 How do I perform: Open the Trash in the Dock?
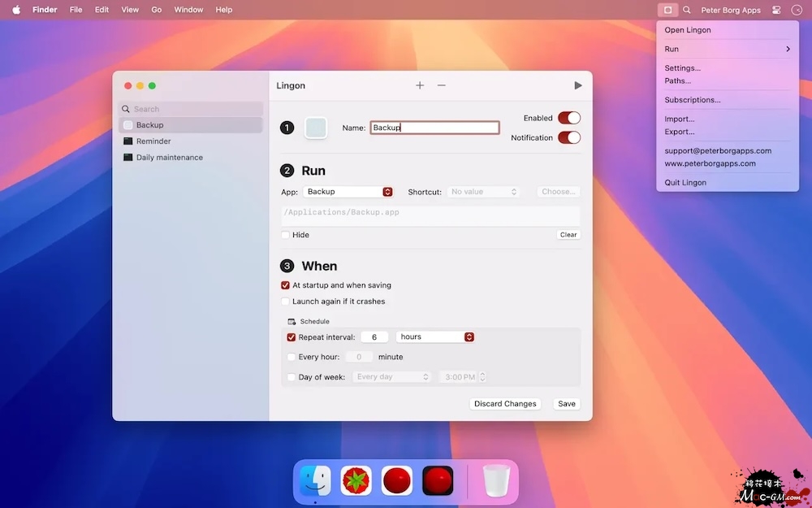(496, 480)
